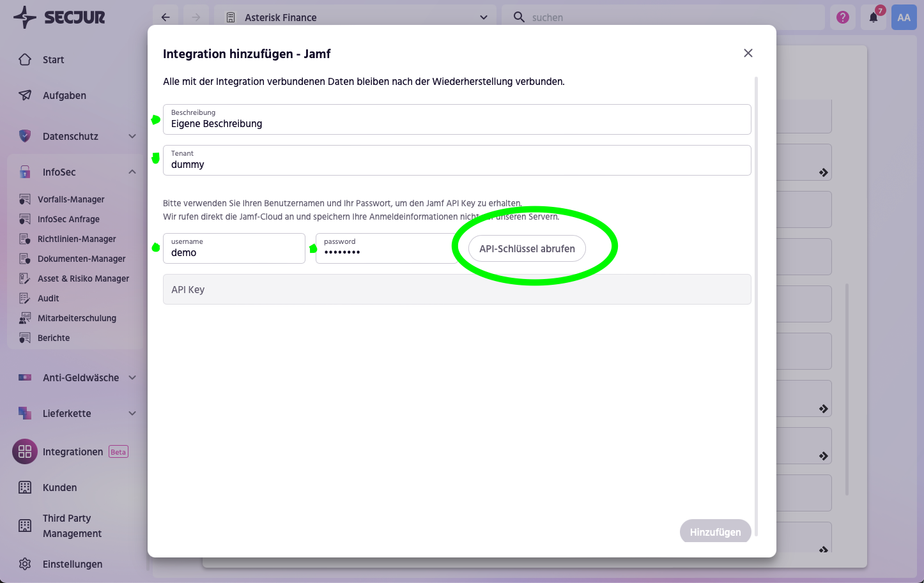Click the Anti-Geldwäsche flag icon

(x=25, y=377)
